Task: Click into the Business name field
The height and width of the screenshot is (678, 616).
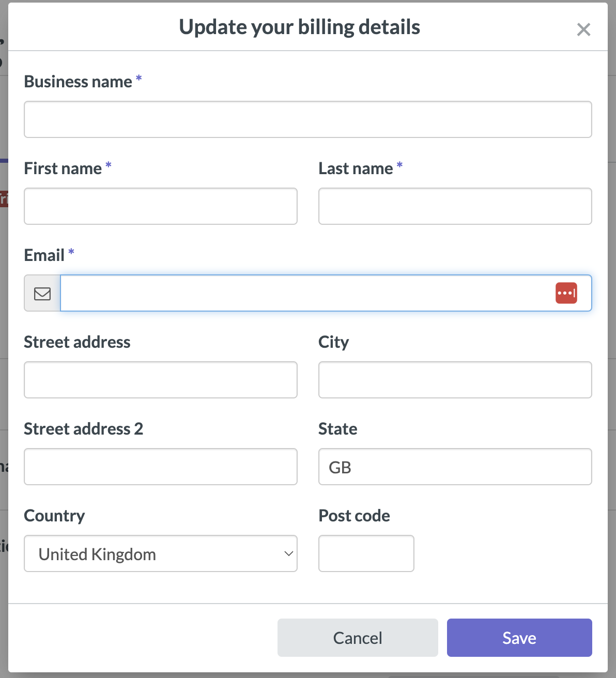Action: pyautogui.click(x=307, y=119)
